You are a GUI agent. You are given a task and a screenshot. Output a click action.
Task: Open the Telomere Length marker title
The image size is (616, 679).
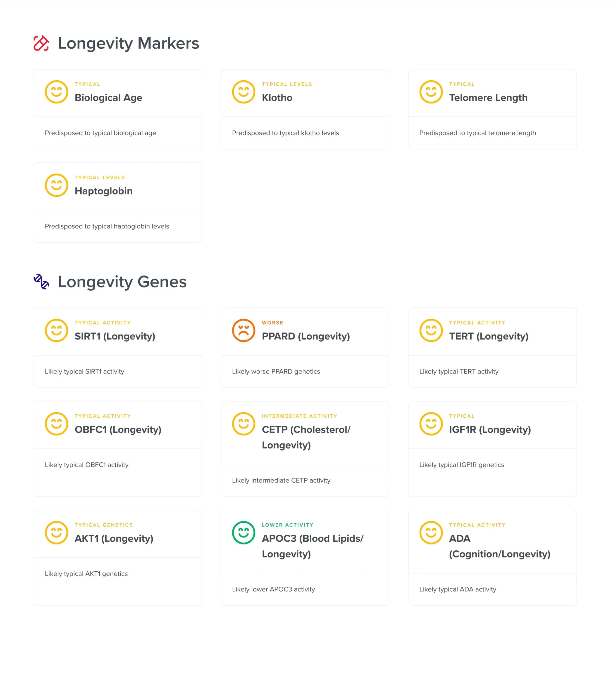[488, 98]
